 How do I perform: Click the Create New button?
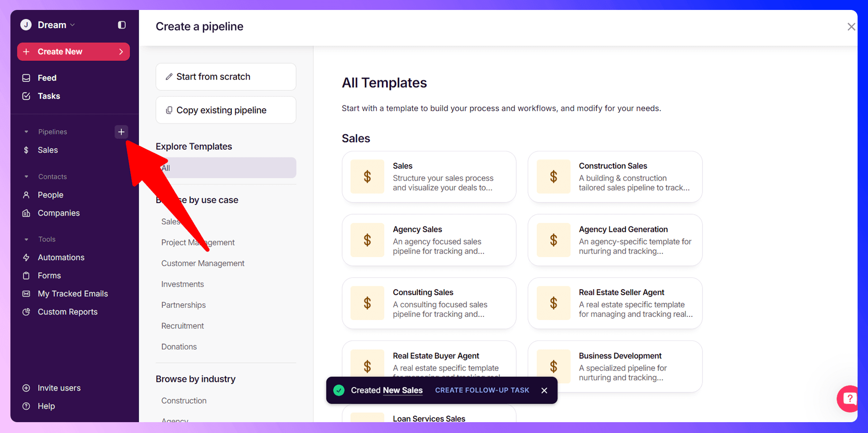(73, 52)
